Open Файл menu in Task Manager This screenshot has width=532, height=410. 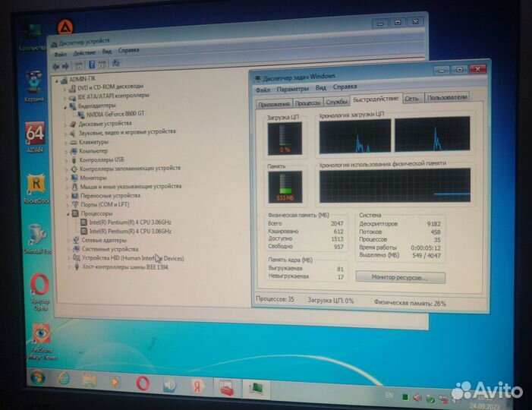coord(263,90)
